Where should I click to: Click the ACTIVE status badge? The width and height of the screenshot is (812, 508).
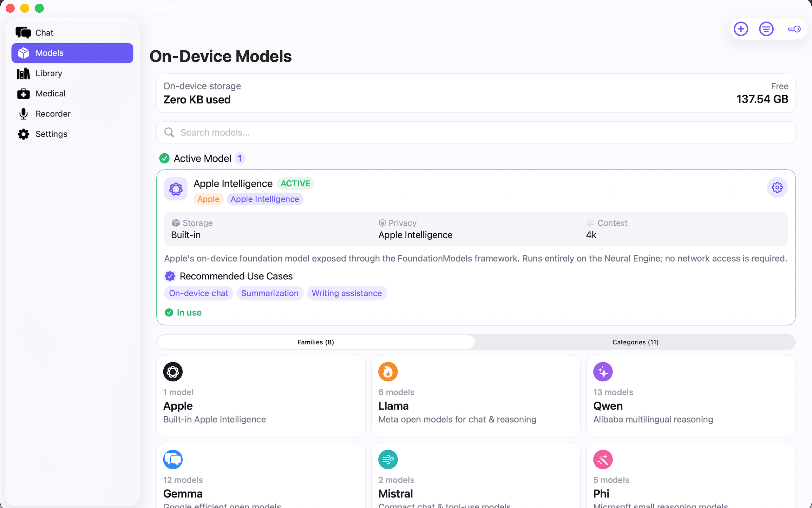296,184
